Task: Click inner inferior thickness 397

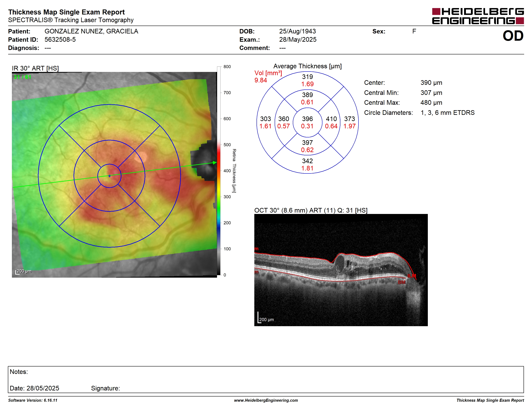Action: point(307,143)
